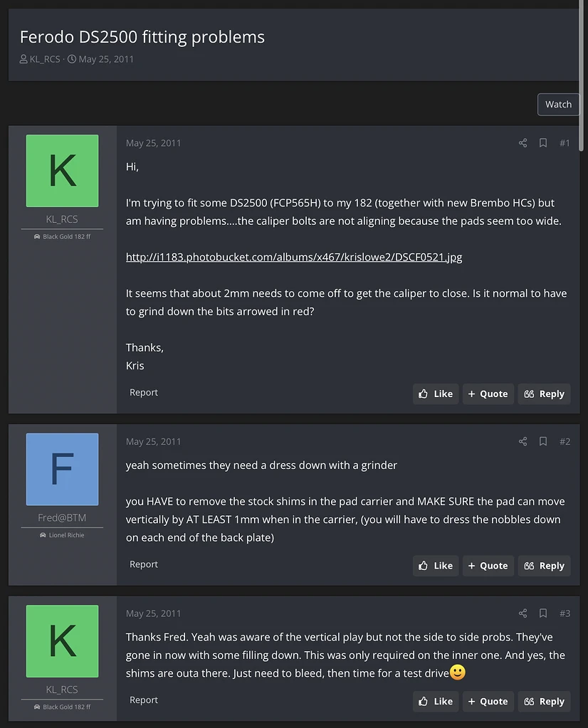Click KL_RCS green avatar in post #1
Image resolution: width=588 pixels, height=728 pixels.
coord(62,171)
